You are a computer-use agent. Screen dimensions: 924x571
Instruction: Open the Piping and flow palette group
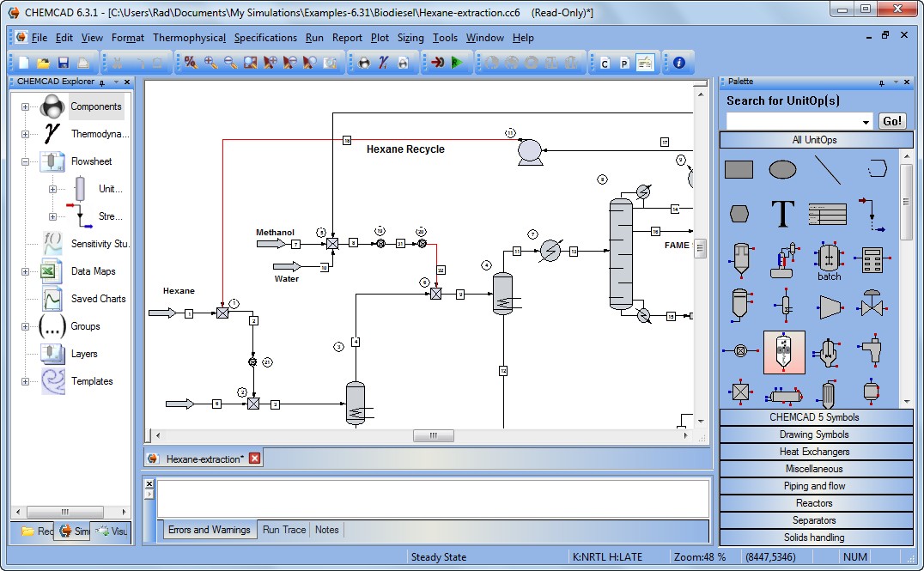pos(816,485)
